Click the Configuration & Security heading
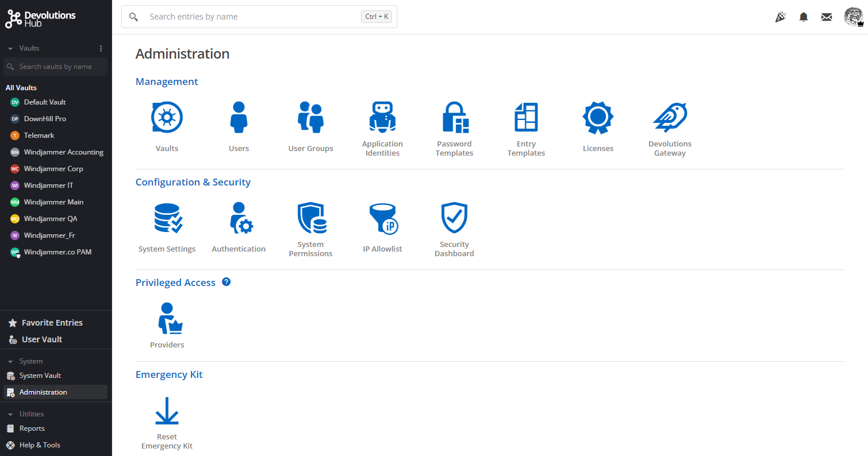Screen dimensions: 868x456 pos(193,182)
